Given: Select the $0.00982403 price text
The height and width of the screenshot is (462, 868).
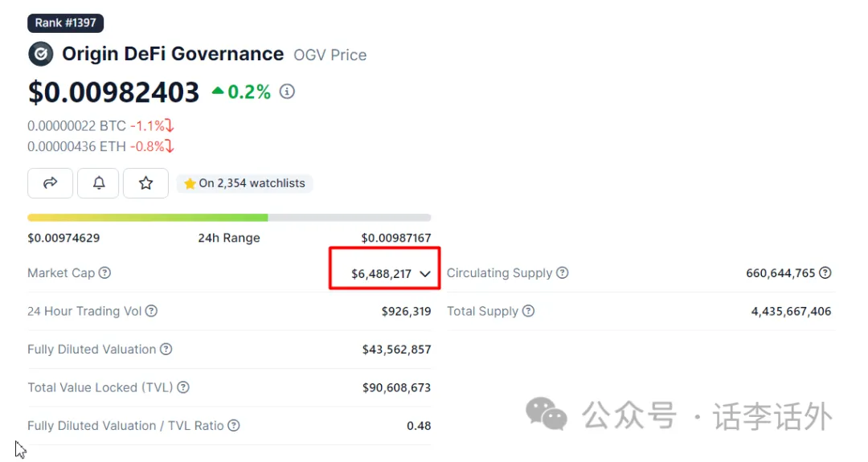Looking at the screenshot, I should click(113, 92).
